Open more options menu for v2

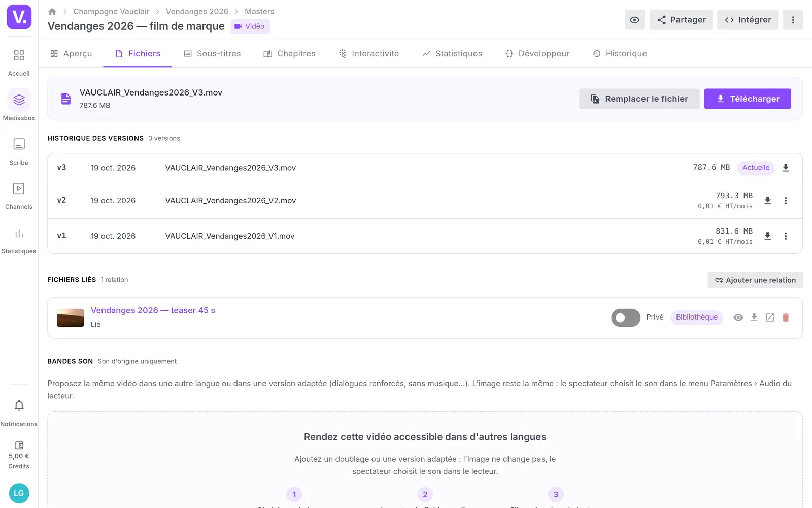click(x=786, y=201)
